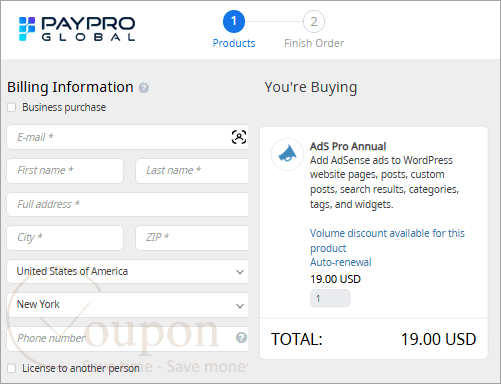Select step 1 Products circle
The height and width of the screenshot is (384, 501).
(x=234, y=21)
